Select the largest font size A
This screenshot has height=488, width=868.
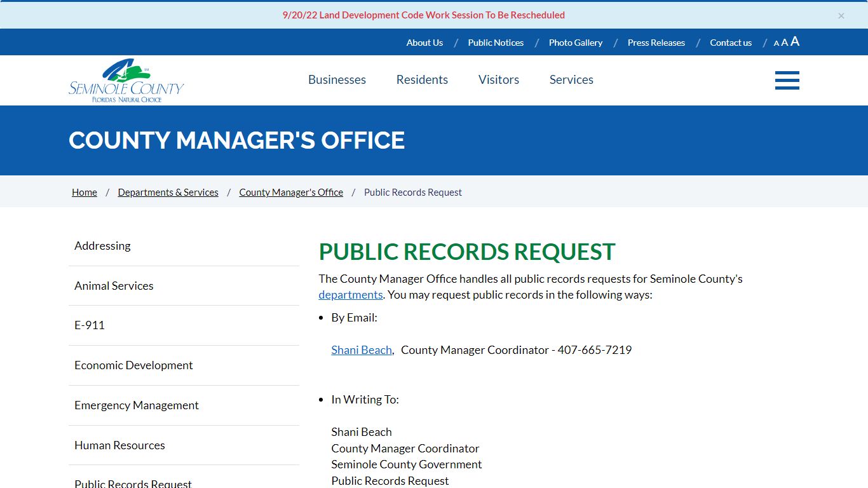coord(795,41)
